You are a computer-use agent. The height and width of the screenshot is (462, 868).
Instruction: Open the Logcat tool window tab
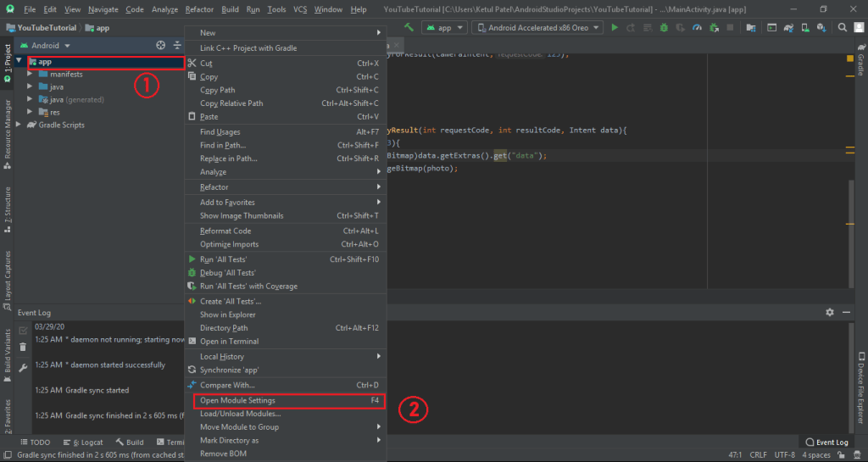(87, 443)
